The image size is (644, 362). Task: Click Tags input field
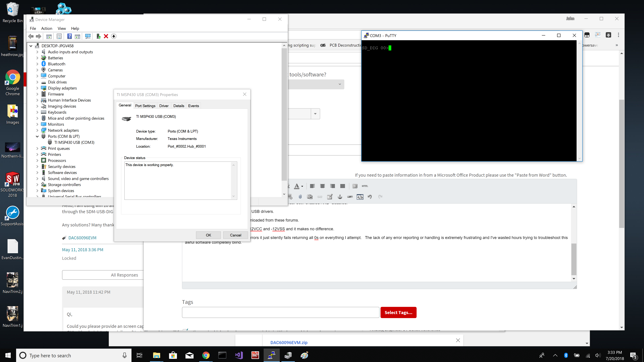pos(281,313)
